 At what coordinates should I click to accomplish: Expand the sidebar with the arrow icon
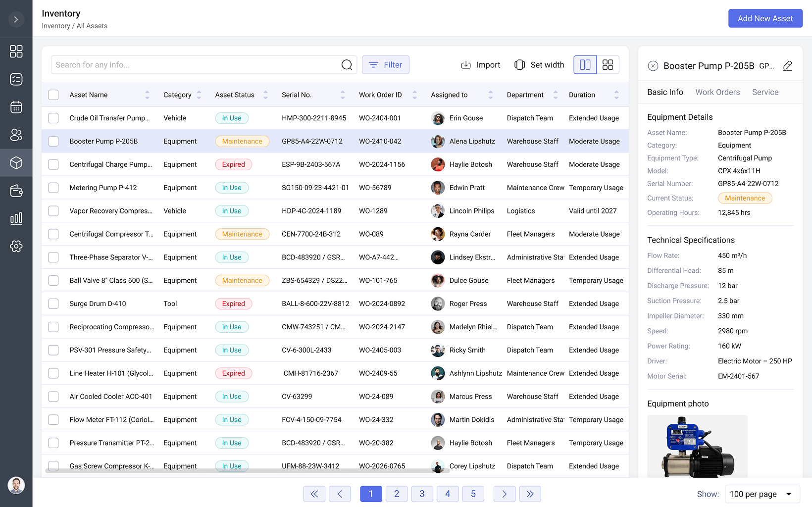(16, 19)
